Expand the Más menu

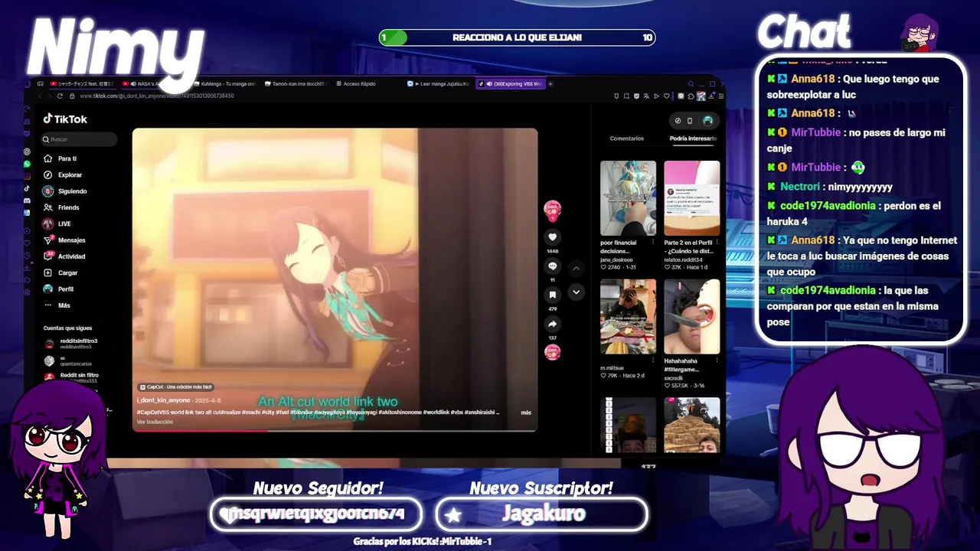click(57, 305)
